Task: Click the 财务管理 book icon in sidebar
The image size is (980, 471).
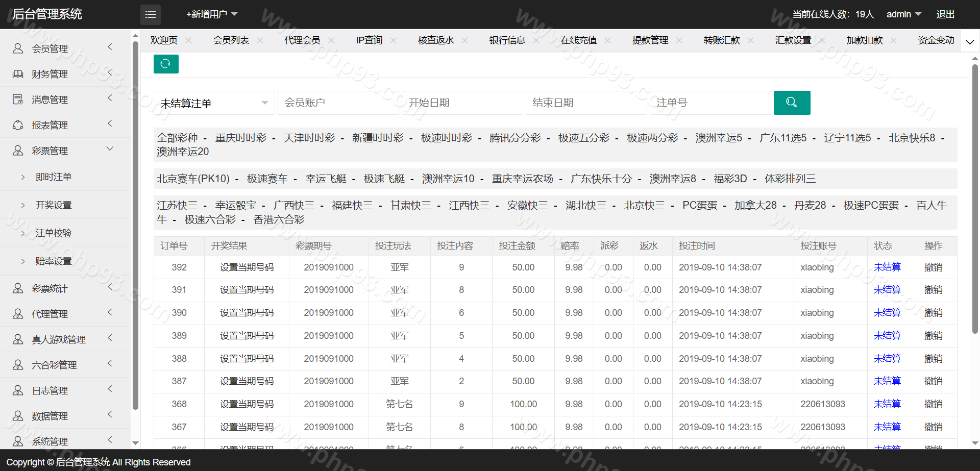Action: [x=18, y=74]
